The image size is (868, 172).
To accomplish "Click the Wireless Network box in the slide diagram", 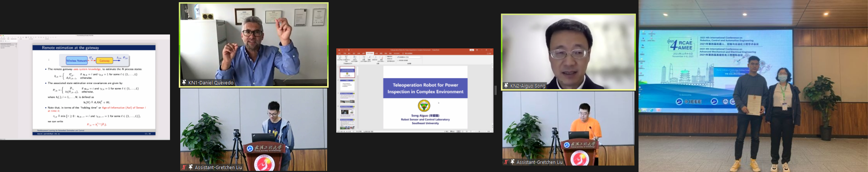I will 77,61.
